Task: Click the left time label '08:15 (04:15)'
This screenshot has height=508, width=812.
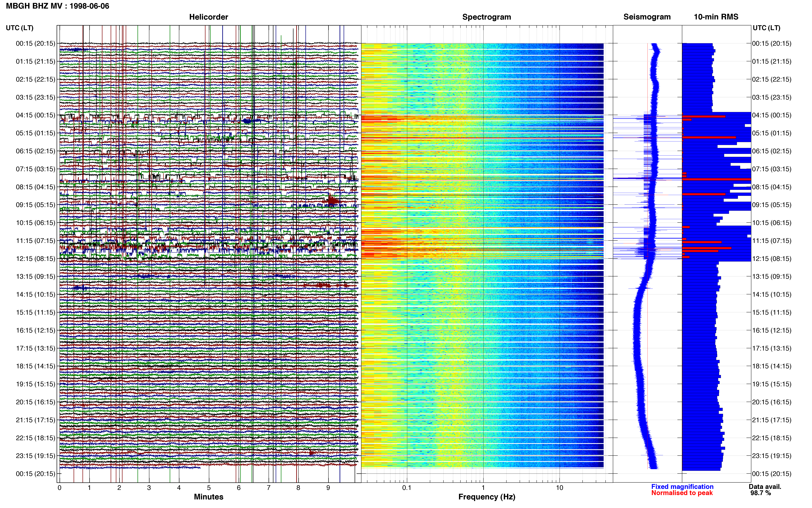Action: pos(35,187)
